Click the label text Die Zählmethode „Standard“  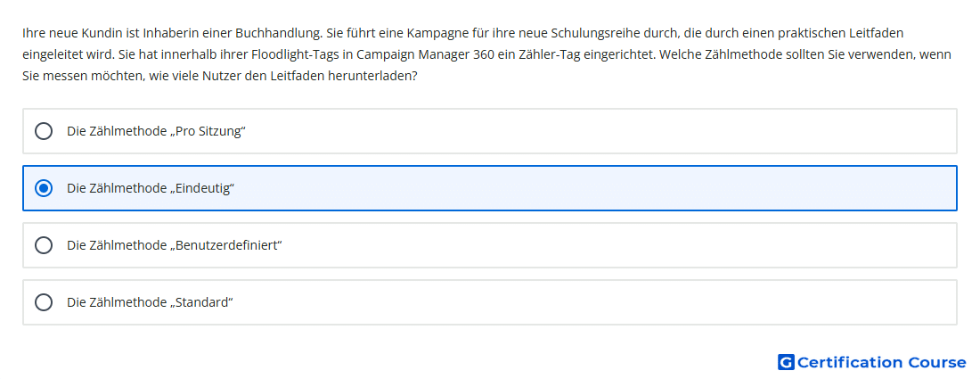150,302
